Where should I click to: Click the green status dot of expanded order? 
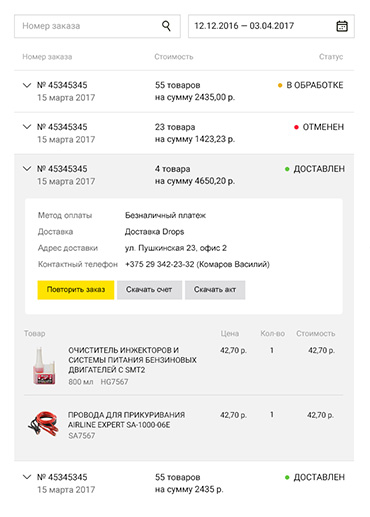[x=287, y=169]
